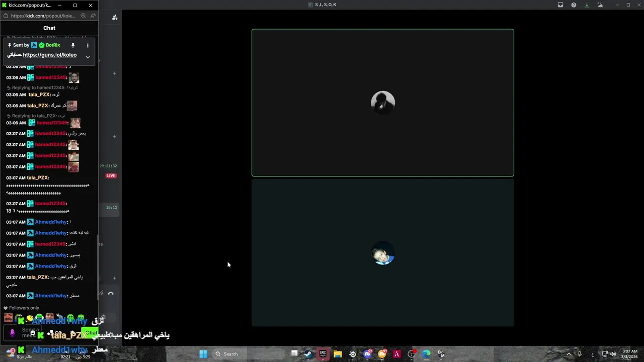Click the 'Replying to hamed12345' reply line

click(x=43, y=87)
